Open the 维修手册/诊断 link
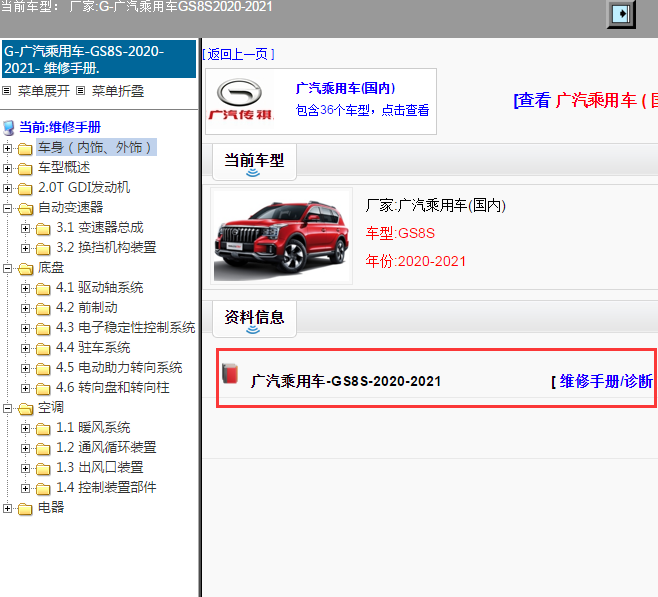 click(x=606, y=381)
